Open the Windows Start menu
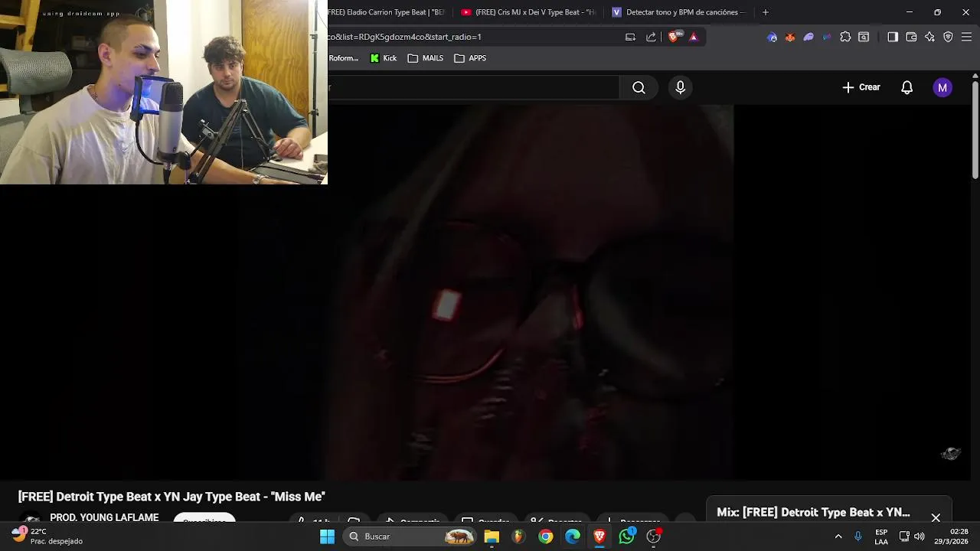This screenshot has height=551, width=980. point(327,536)
